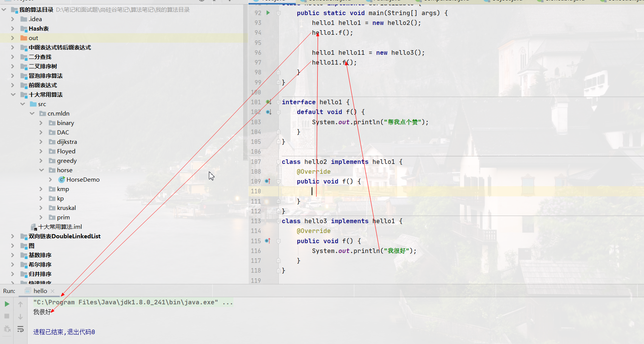The image size is (644, 344).
Task: Select the kmp package
Action: click(x=63, y=189)
